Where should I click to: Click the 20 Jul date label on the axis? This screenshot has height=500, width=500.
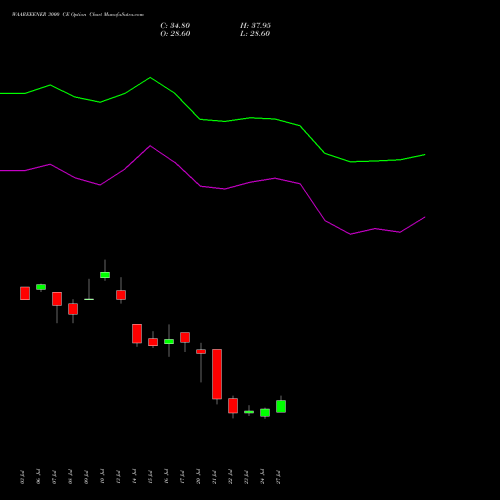(198, 477)
